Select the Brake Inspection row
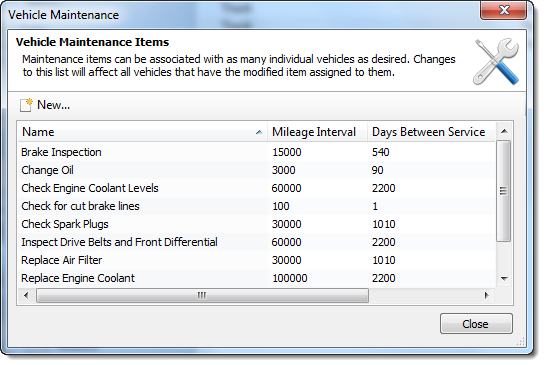This screenshot has width=544, height=365. pyautogui.click(x=256, y=152)
